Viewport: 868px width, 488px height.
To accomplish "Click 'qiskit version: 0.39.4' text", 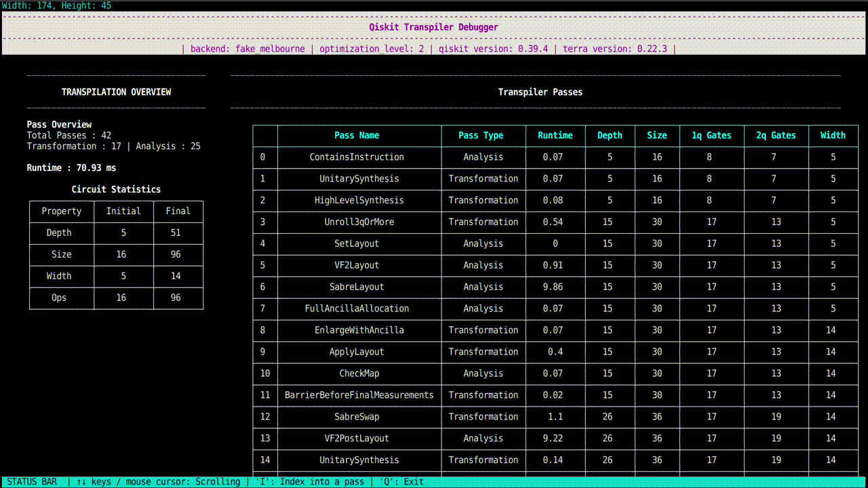I will tap(493, 49).
